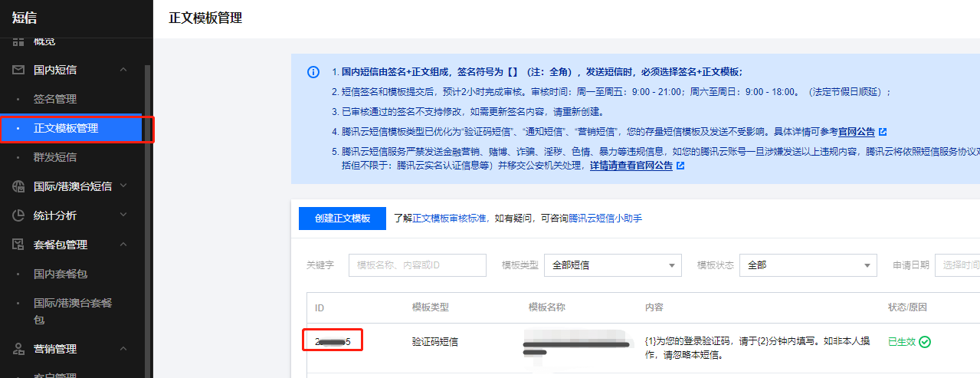Click the envelope icon beside 国内短信
Viewport: 980px width, 378px height.
[x=19, y=70]
